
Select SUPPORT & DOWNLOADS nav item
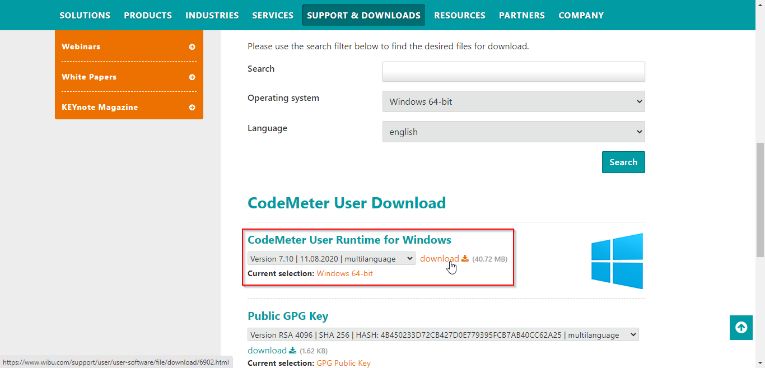click(363, 15)
